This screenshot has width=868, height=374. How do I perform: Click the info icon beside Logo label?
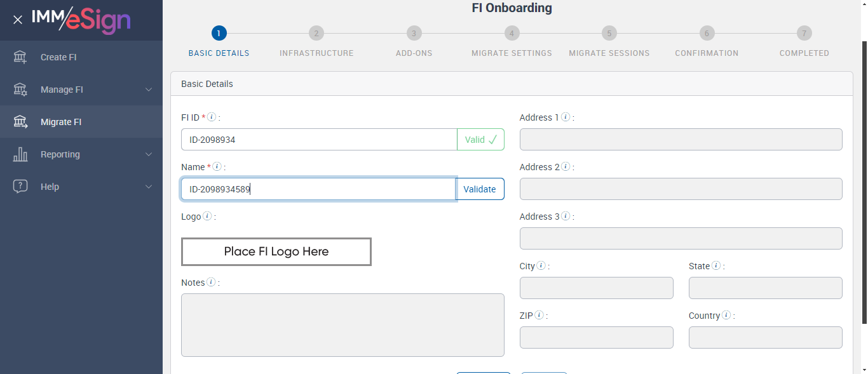tap(207, 217)
